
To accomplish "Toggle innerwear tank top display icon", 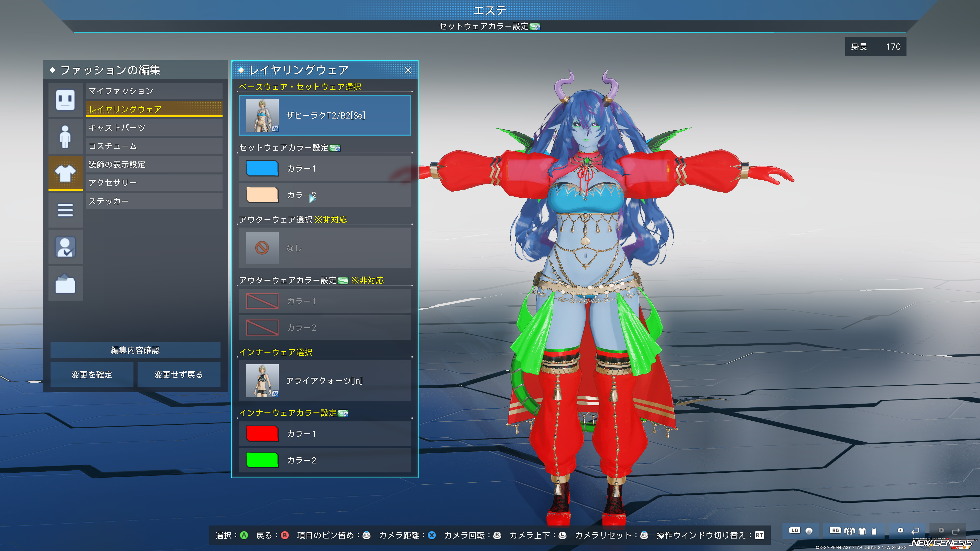I will [874, 531].
